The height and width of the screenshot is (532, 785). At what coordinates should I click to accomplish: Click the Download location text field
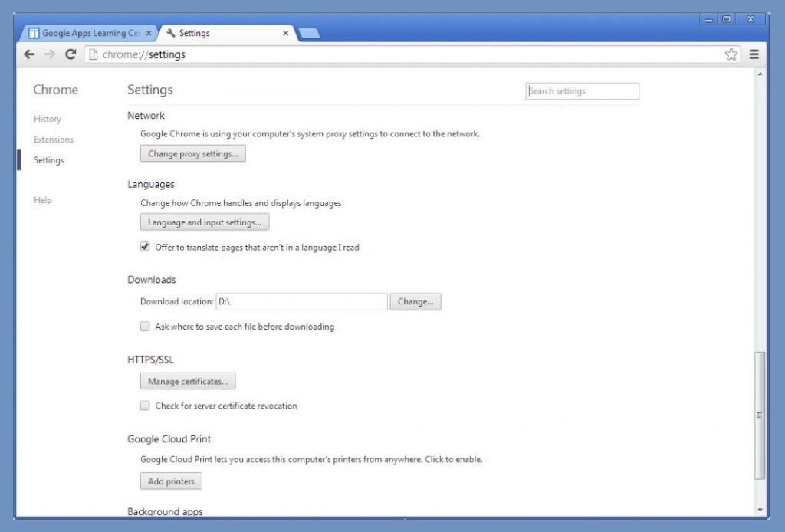point(301,302)
